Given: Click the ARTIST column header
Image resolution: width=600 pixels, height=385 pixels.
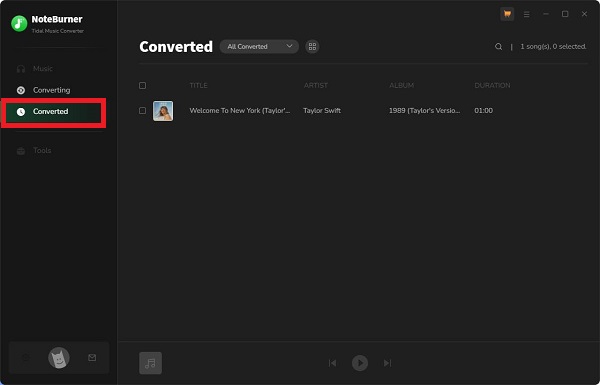Looking at the screenshot, I should (x=315, y=85).
